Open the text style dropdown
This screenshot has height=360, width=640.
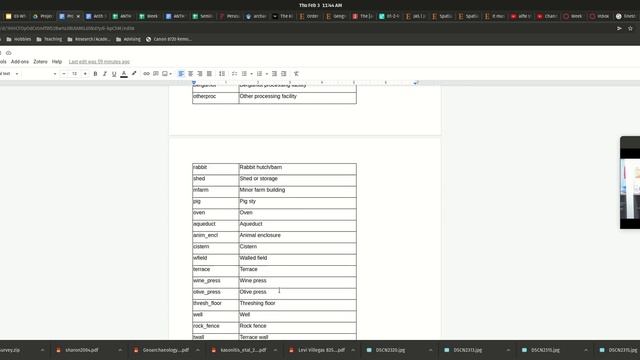(x=9, y=74)
